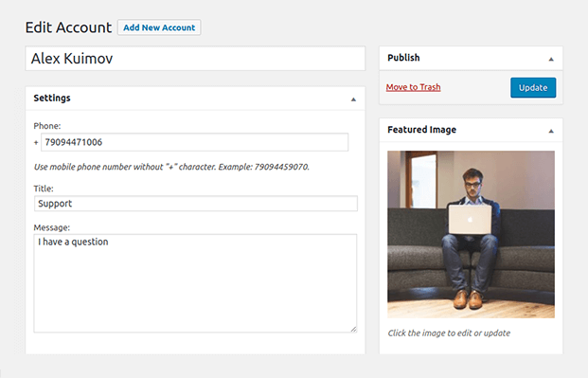Click the Message textarea resize handle
This screenshot has height=378, width=588.
[x=353, y=329]
